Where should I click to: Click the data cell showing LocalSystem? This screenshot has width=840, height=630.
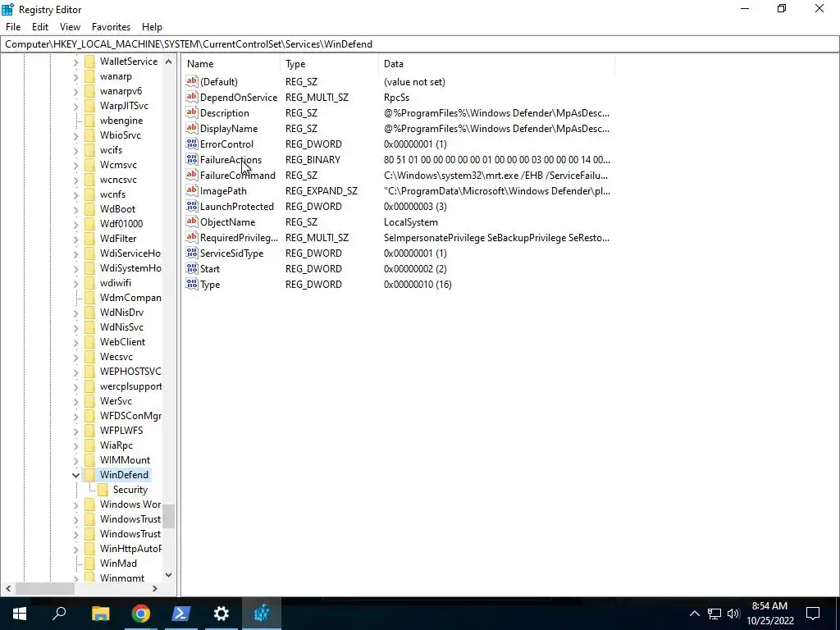tap(411, 221)
